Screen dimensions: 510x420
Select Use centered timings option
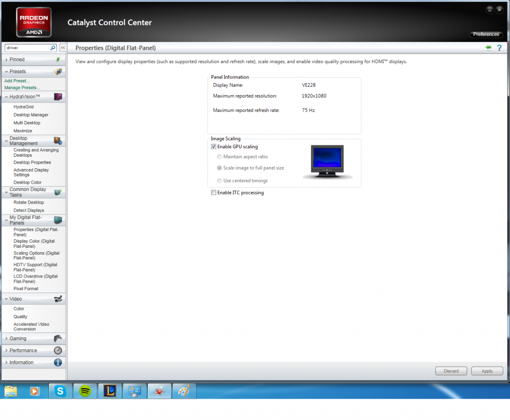click(x=219, y=181)
